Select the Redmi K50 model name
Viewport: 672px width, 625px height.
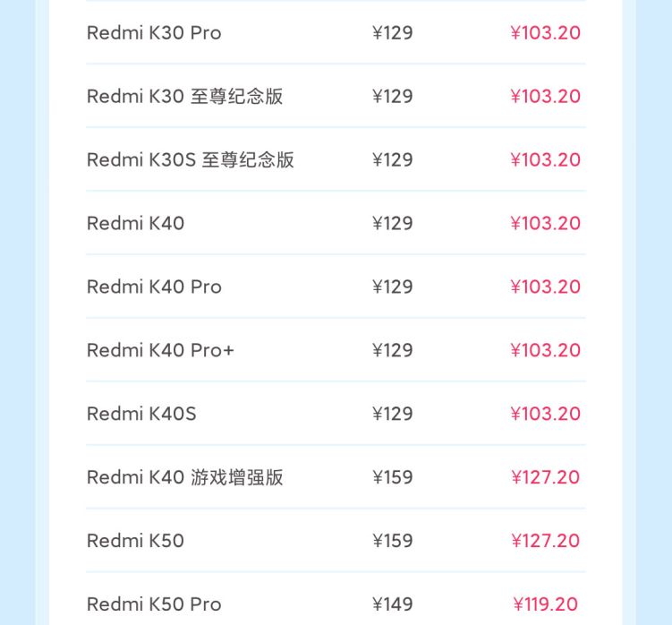tap(135, 542)
